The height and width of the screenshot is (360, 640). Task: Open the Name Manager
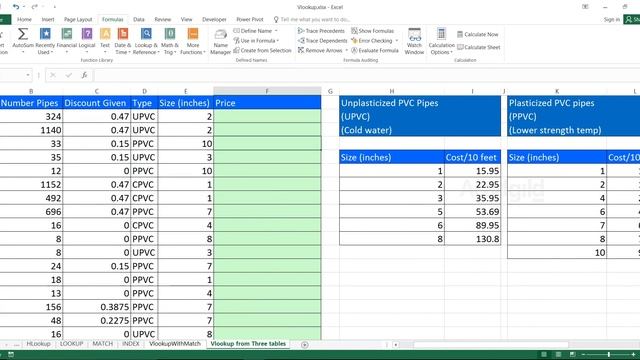pyautogui.click(x=220, y=42)
